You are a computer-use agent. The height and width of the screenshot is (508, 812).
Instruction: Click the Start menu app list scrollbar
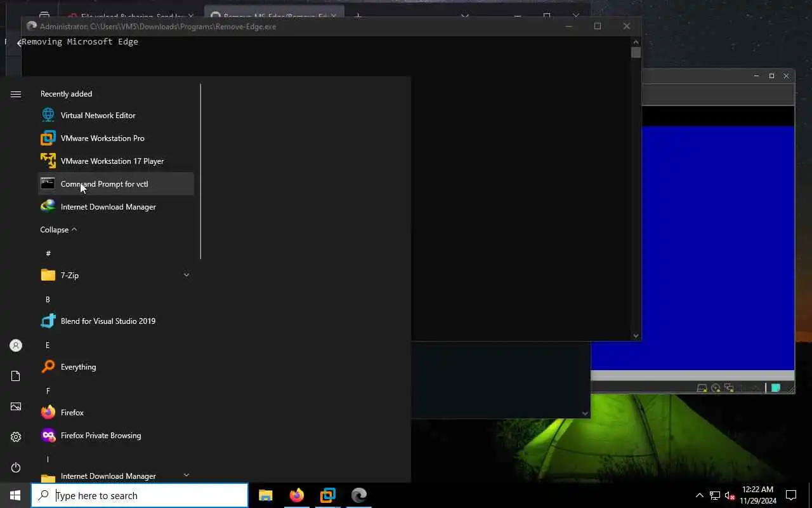pyautogui.click(x=200, y=171)
